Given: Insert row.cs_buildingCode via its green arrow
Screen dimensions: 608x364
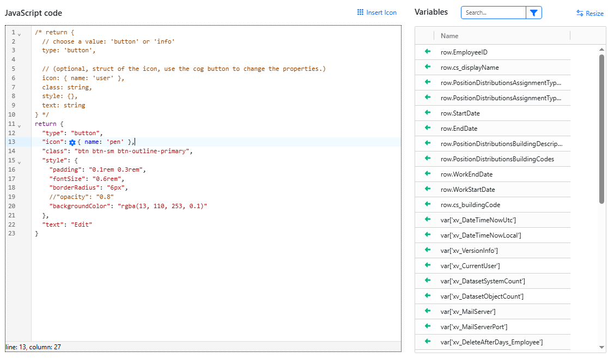Looking at the screenshot, I should pyautogui.click(x=428, y=204).
